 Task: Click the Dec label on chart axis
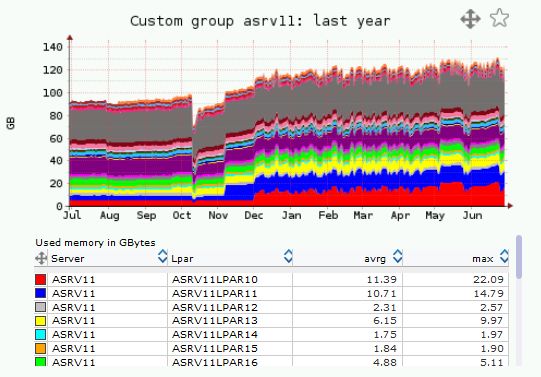click(254, 215)
